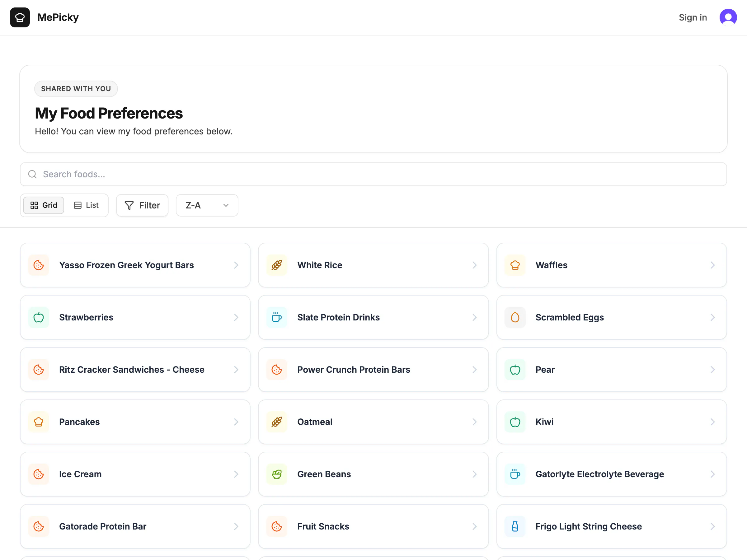Open the Oatmeal food label
The height and width of the screenshot is (560, 747).
[315, 422]
